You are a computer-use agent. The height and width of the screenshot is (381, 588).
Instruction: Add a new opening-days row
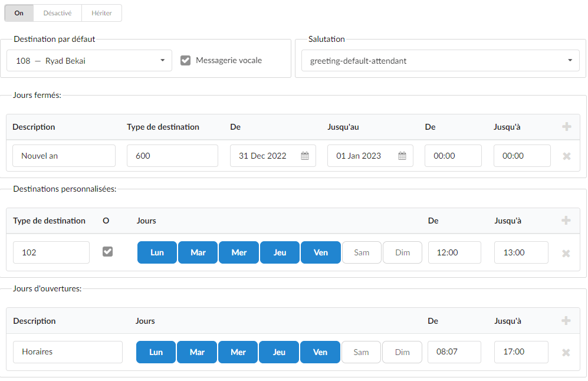tap(566, 321)
